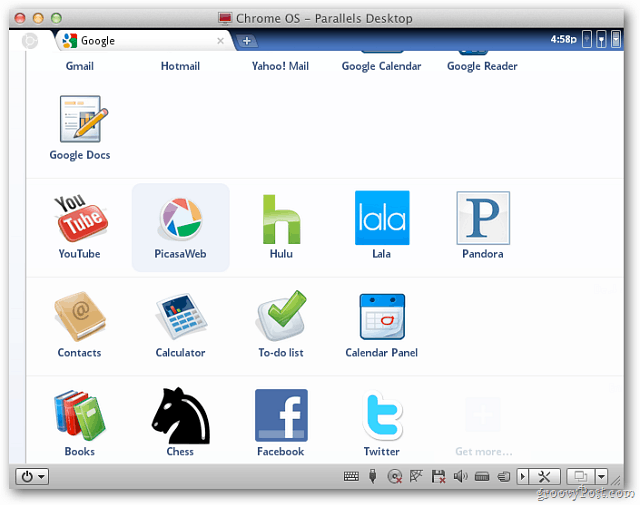Click the keyboard icon in Parallels status bar
Screen dimensions: 640x505
pyautogui.click(x=351, y=476)
